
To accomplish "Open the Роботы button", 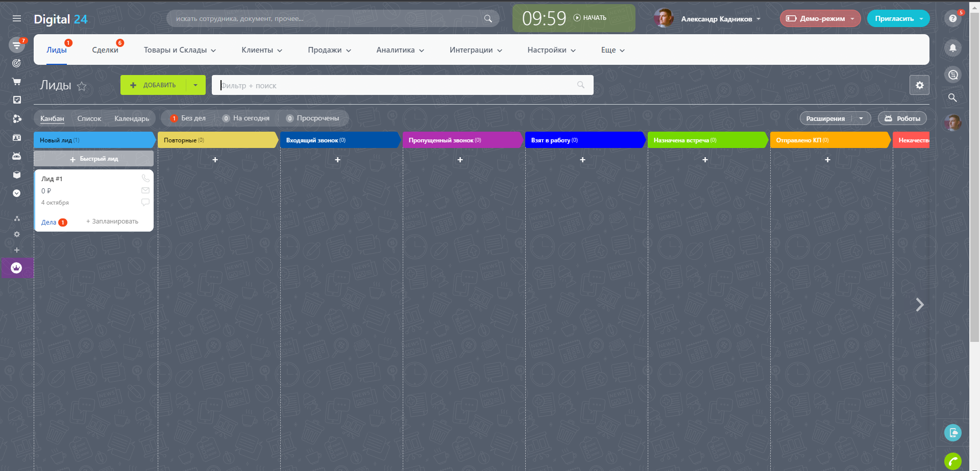I will click(902, 118).
